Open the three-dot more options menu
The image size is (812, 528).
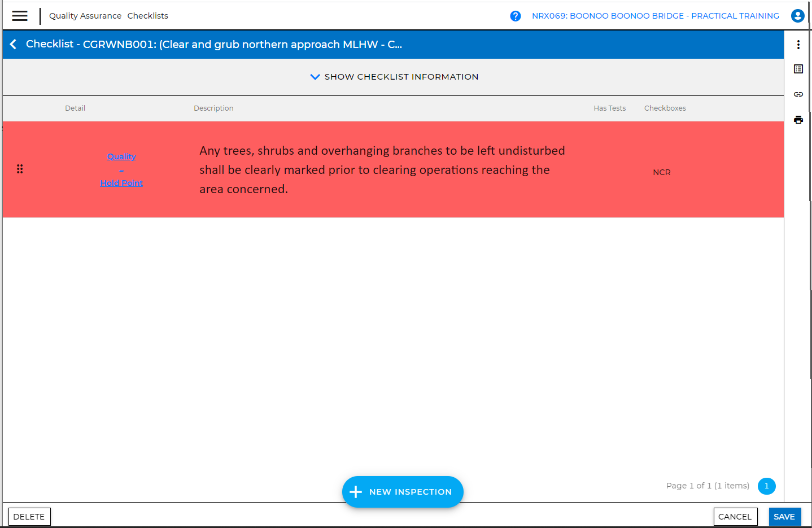click(x=798, y=45)
